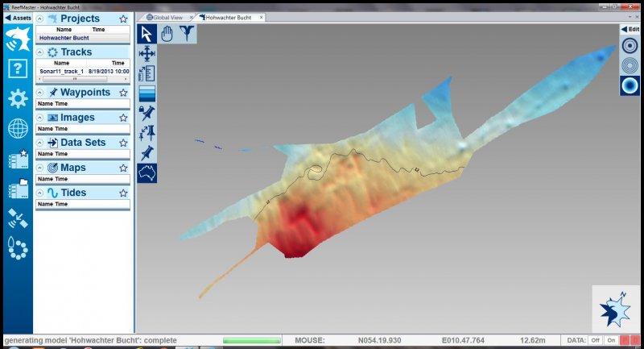644x349 pixels.
Task: Click the P red status indicator
Action: pos(624,340)
